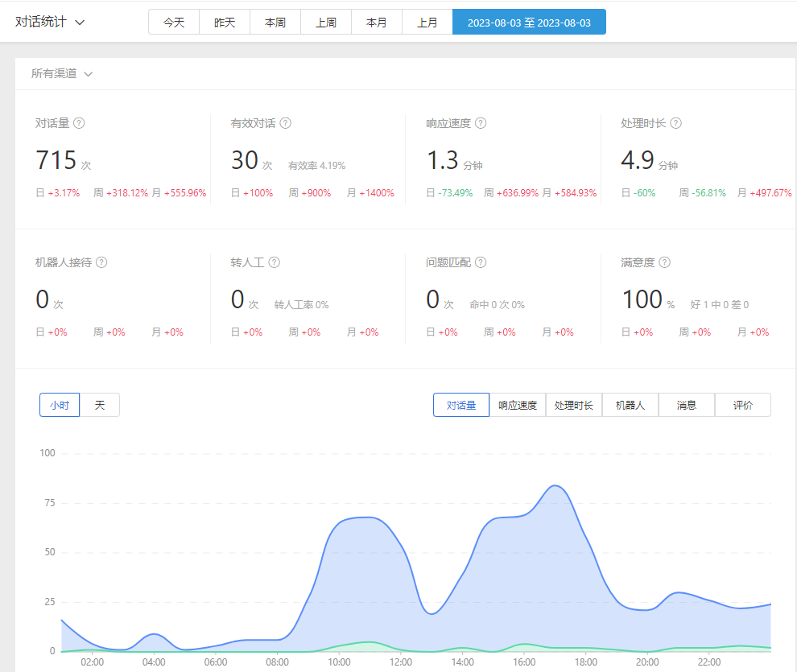Show the 机器人 chart

click(x=630, y=406)
